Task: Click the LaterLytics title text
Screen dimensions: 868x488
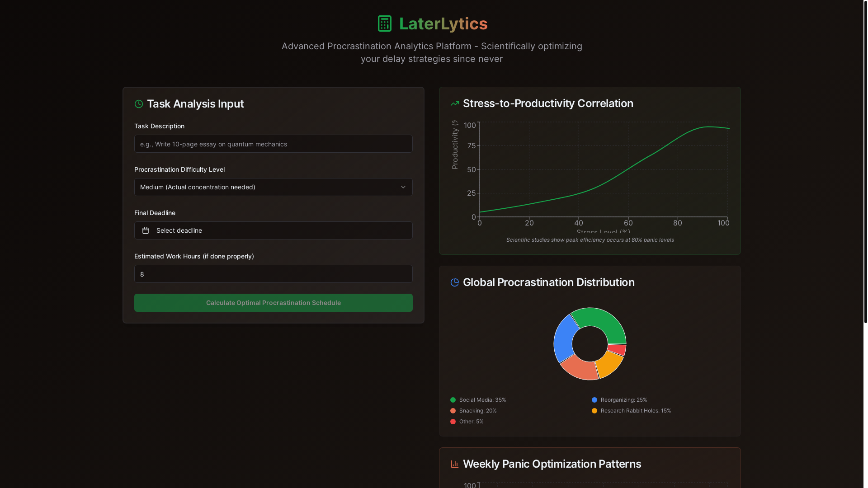Action: pos(443,23)
